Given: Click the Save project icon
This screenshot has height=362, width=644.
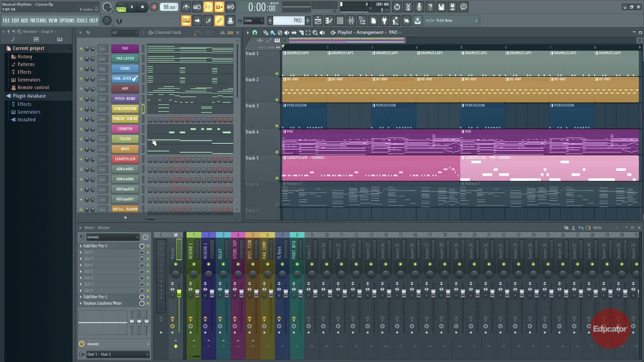Looking at the screenshot, I should pos(441,7).
